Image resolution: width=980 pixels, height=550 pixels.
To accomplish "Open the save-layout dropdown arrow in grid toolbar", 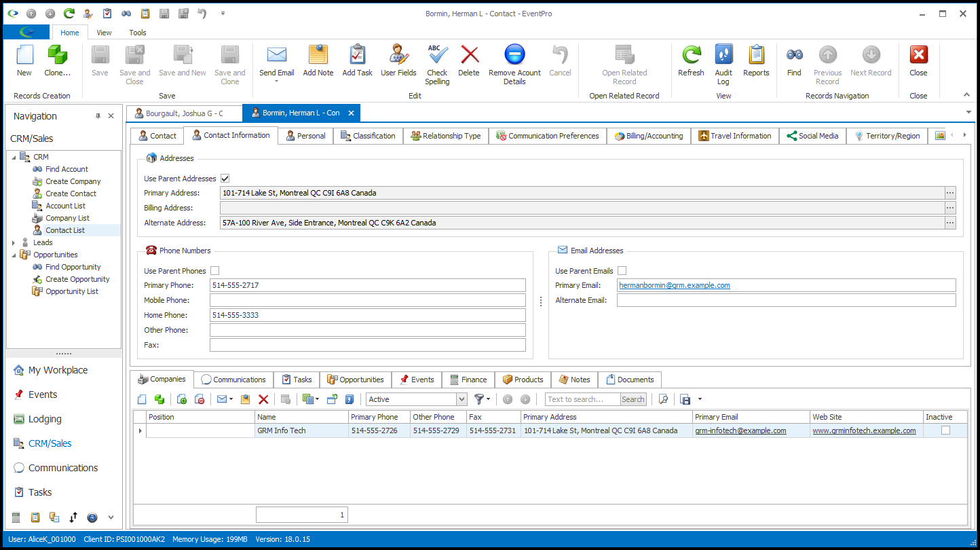I will (x=700, y=399).
